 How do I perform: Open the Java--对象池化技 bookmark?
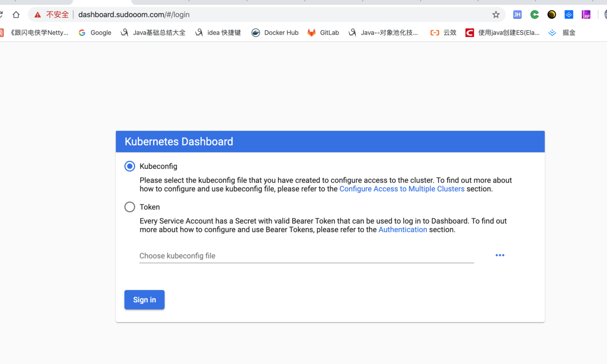(383, 33)
